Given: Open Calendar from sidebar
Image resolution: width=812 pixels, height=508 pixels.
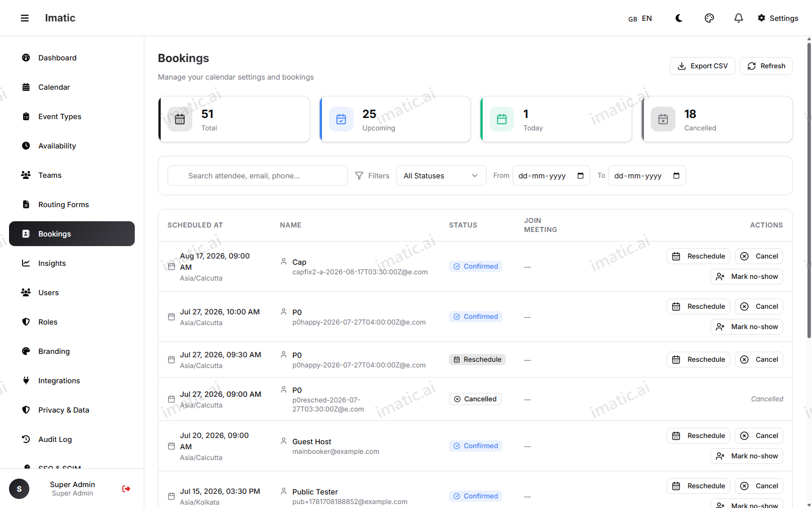Looking at the screenshot, I should point(72,87).
